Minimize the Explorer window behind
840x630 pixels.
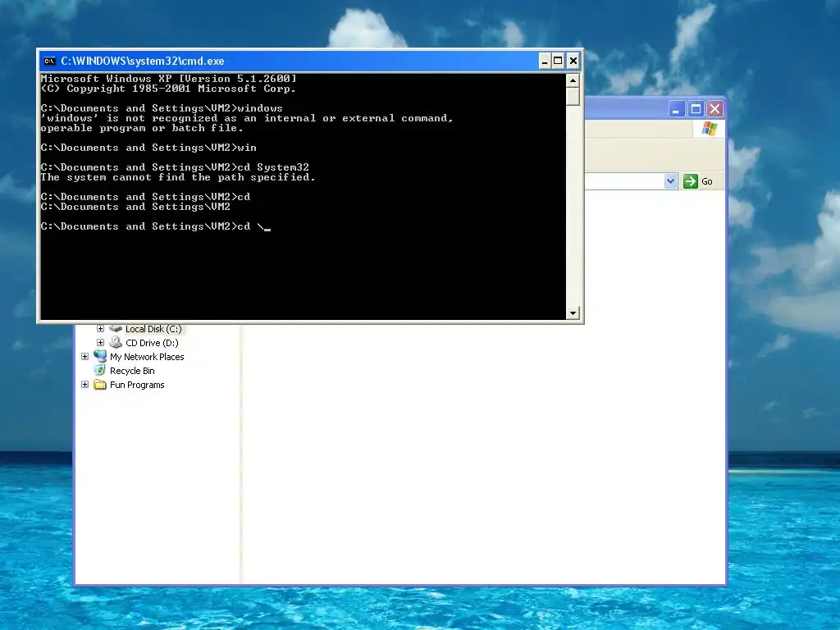[x=677, y=109]
